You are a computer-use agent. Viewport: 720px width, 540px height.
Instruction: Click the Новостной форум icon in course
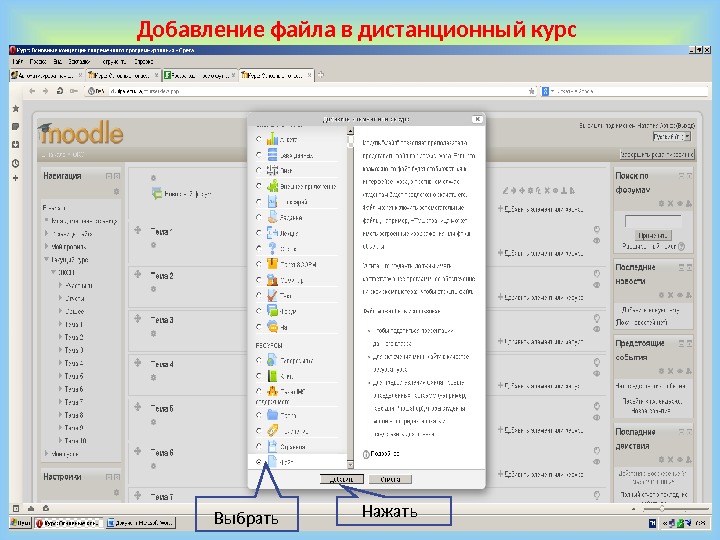(157, 193)
